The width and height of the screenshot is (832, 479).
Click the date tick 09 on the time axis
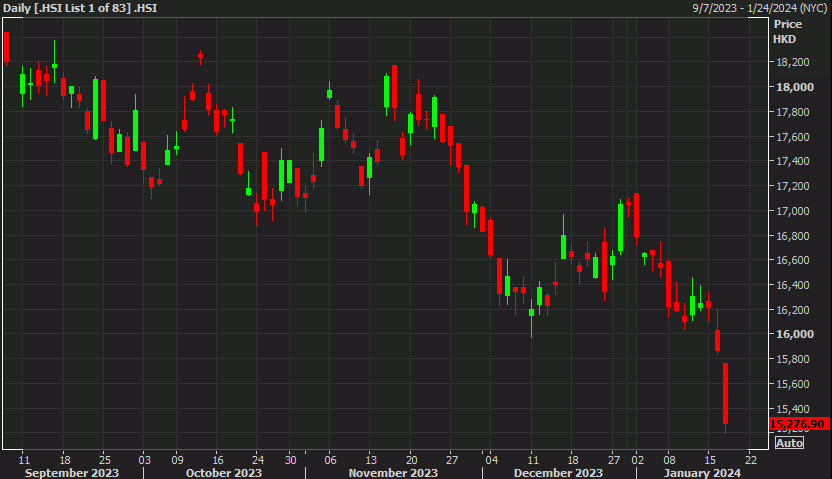click(177, 460)
